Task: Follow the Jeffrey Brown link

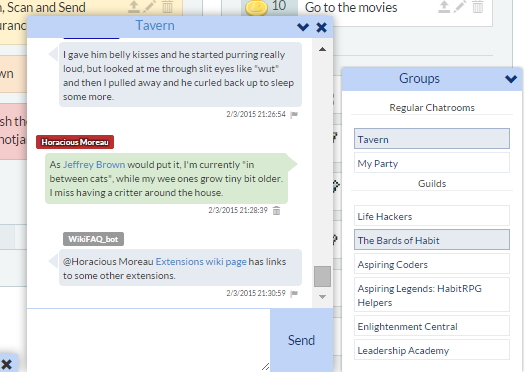Action: (94, 165)
